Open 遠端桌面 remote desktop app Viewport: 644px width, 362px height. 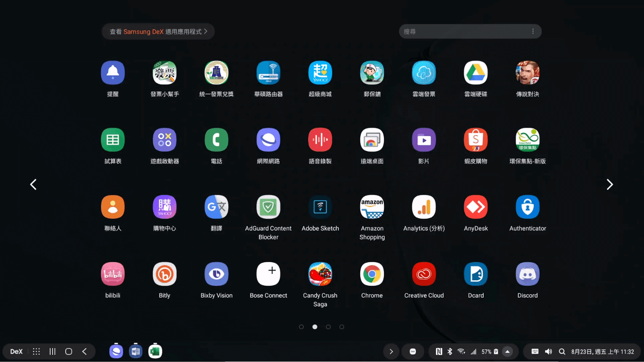[x=372, y=140]
